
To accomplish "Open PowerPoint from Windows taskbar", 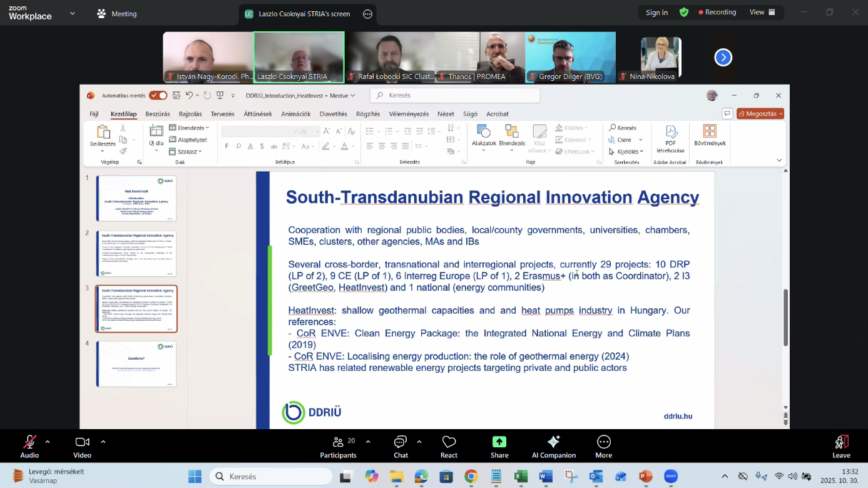I will click(645, 477).
